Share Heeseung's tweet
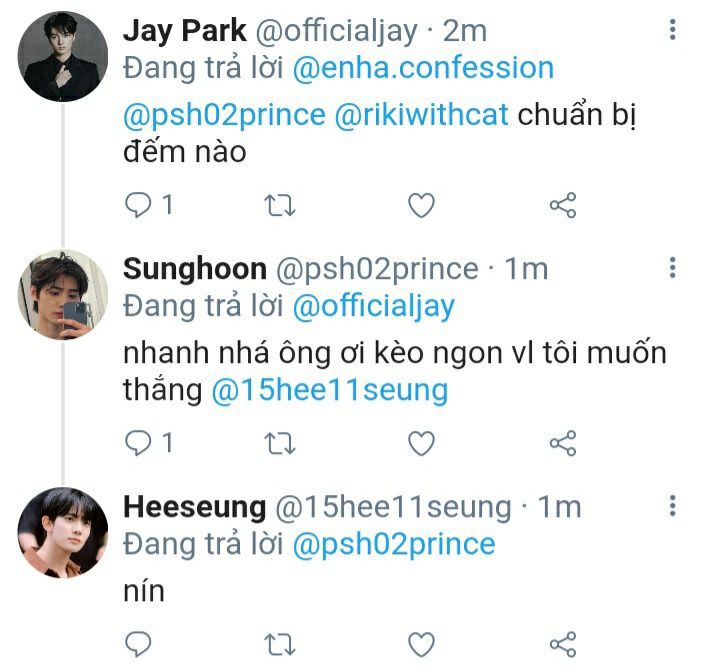Viewport: 720px width, 671px height. pyautogui.click(x=563, y=641)
